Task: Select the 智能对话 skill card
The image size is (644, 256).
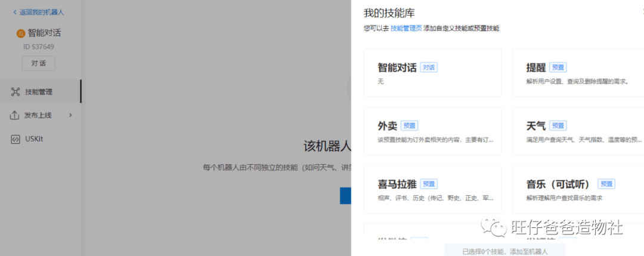Action: pyautogui.click(x=432, y=73)
